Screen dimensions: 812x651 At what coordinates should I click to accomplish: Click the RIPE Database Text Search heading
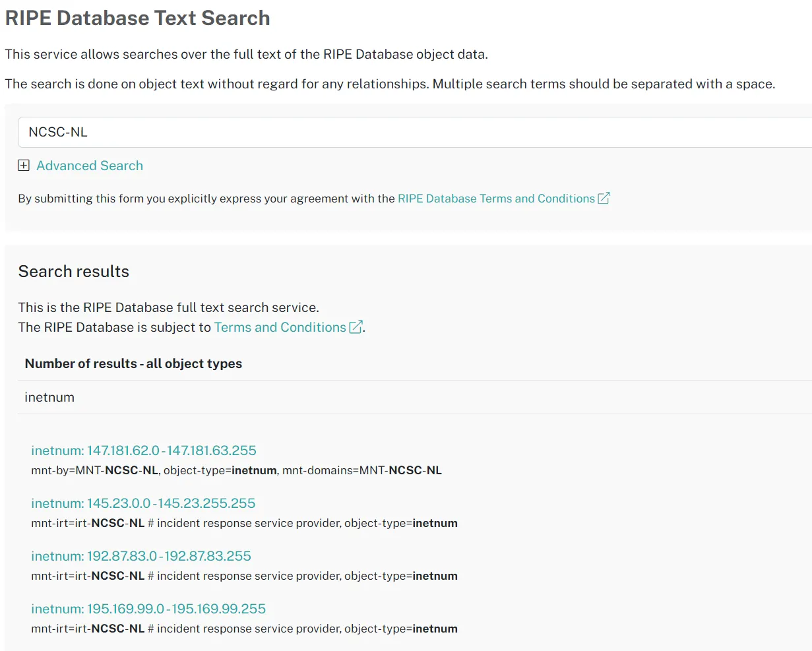(138, 18)
